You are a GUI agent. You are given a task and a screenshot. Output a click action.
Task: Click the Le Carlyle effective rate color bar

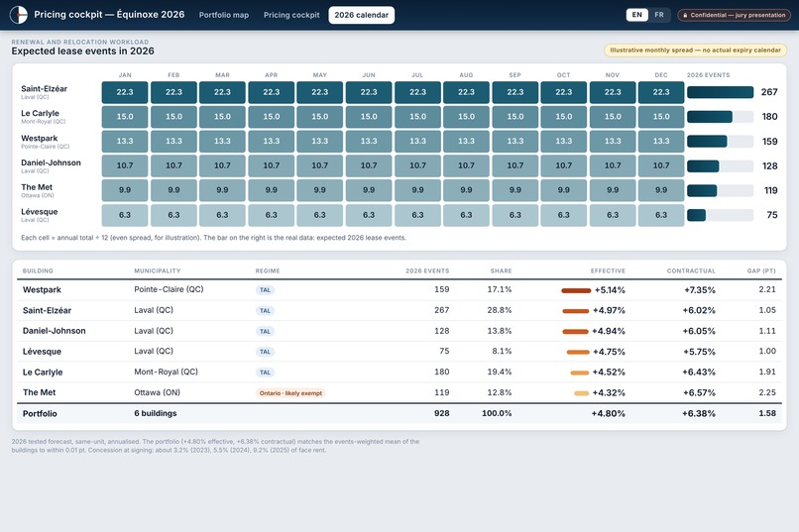(x=579, y=372)
